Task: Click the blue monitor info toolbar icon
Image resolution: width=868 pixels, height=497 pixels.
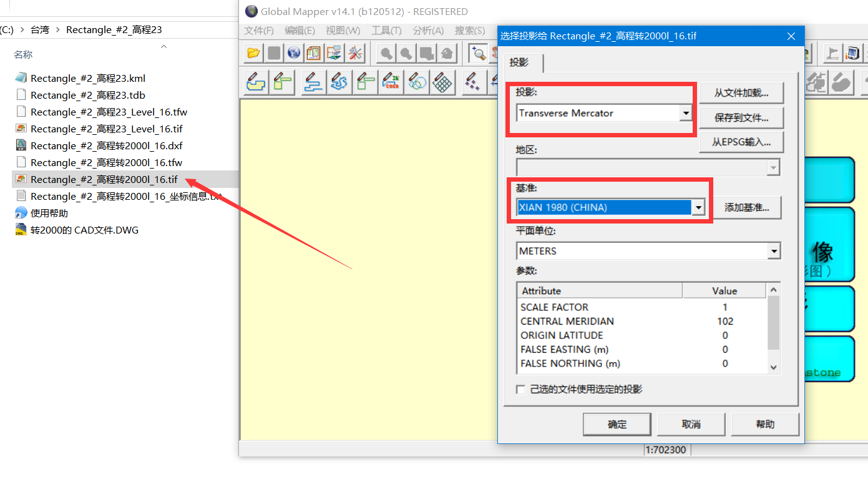Action: coord(852,53)
